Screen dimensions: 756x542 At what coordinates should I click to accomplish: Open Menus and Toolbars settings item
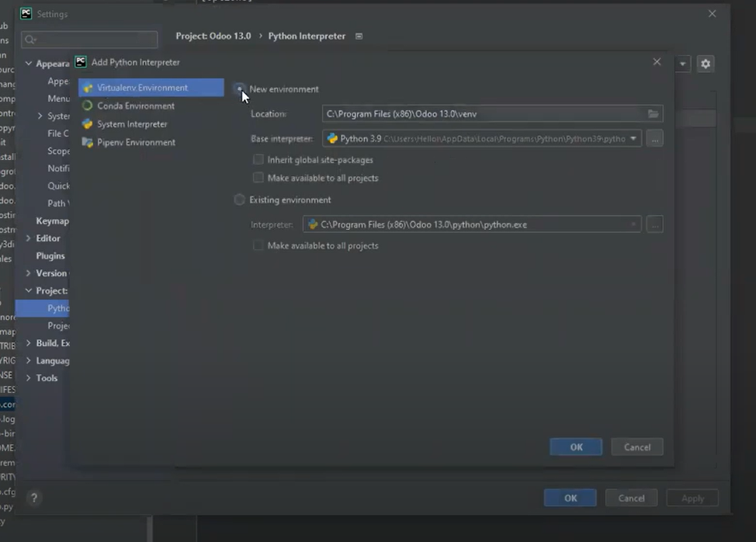point(58,99)
